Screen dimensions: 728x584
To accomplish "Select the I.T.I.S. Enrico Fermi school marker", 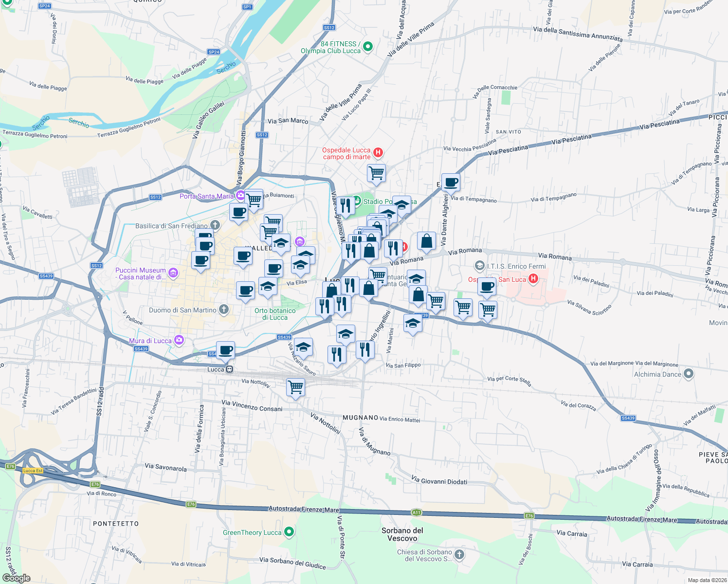I will (479, 266).
